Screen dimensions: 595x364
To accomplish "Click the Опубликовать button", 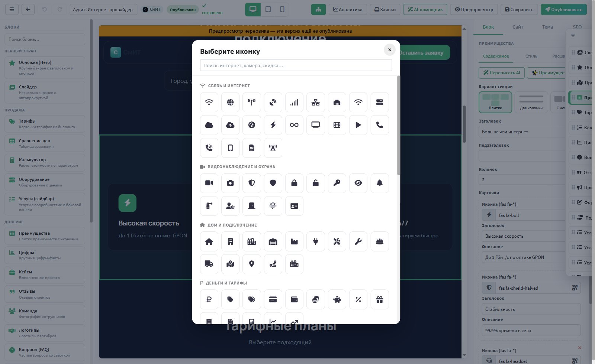I will pyautogui.click(x=564, y=10).
